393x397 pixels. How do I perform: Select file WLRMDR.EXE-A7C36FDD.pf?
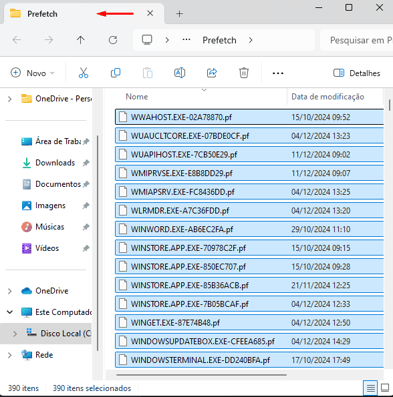coord(249,210)
